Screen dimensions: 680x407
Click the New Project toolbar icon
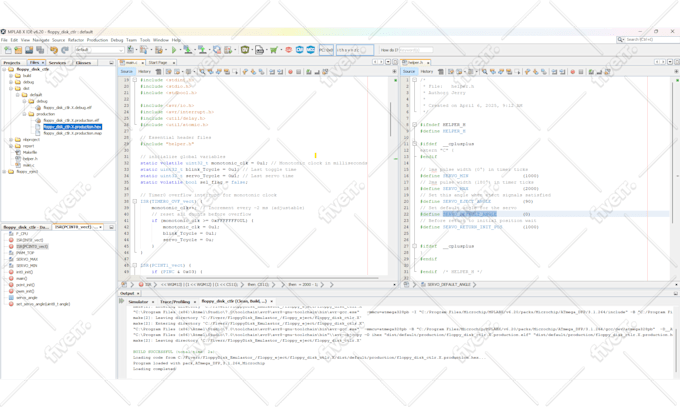pos(18,50)
